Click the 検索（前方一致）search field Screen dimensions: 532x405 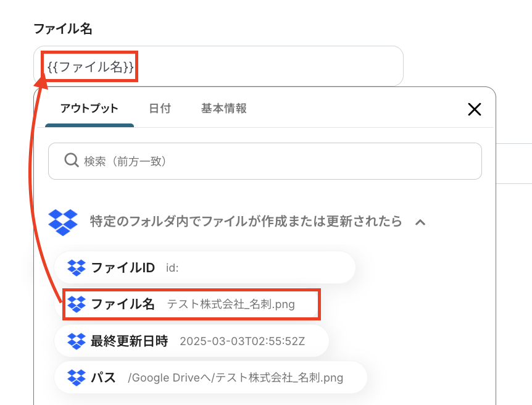tap(265, 161)
